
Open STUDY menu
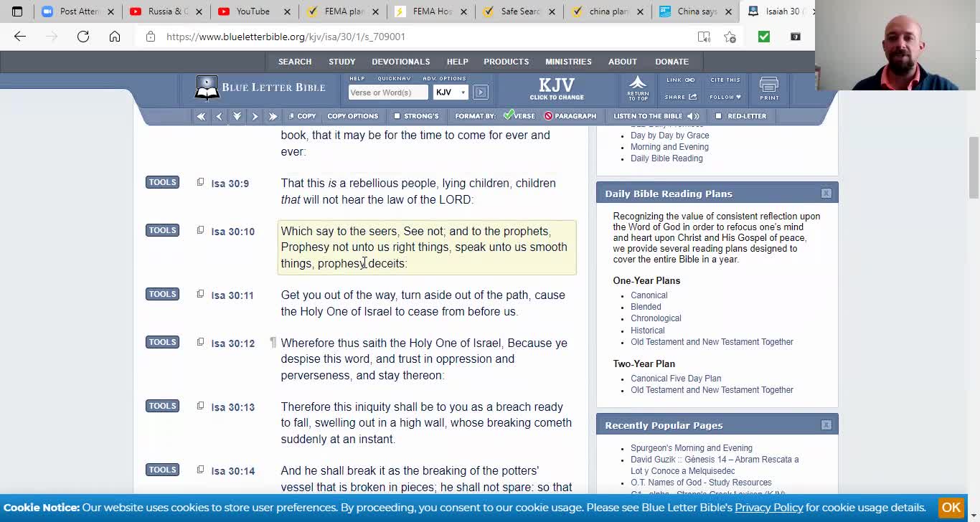[342, 62]
